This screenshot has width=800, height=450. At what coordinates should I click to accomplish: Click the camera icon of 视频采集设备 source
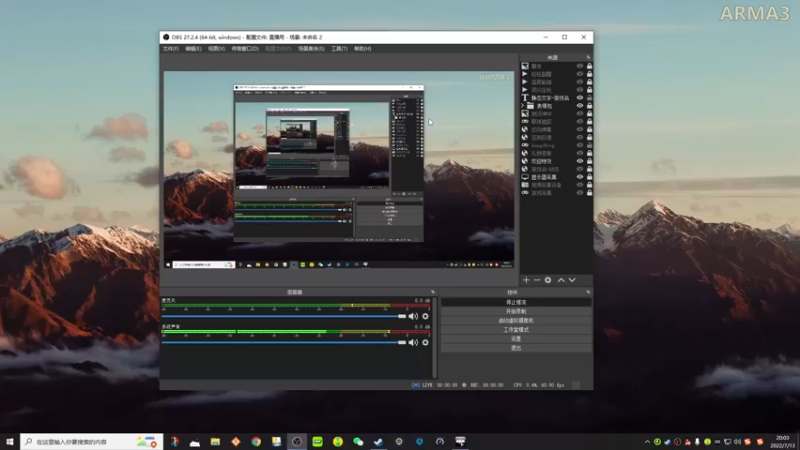[x=524, y=185]
